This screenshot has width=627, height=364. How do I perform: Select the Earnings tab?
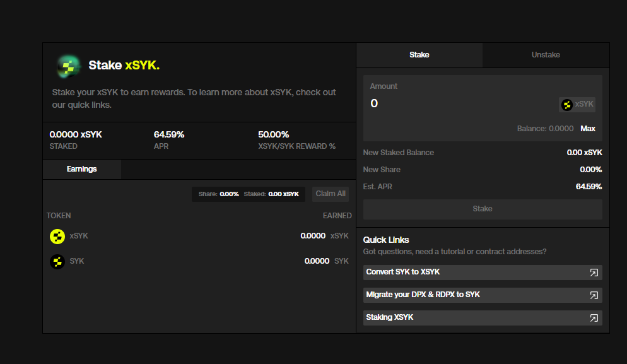[82, 169]
